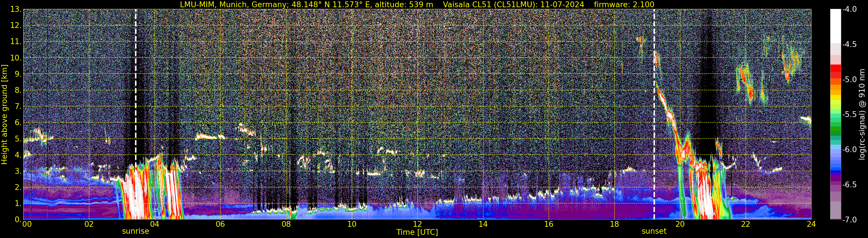The height and width of the screenshot is (238, 868).
Task: Click the 06 tick on the time axis
Action: tap(220, 224)
